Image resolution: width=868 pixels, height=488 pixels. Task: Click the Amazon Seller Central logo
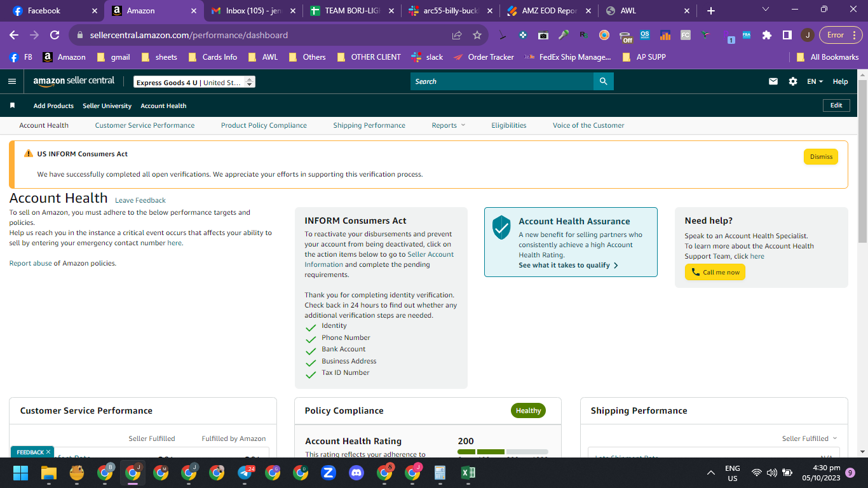(74, 81)
